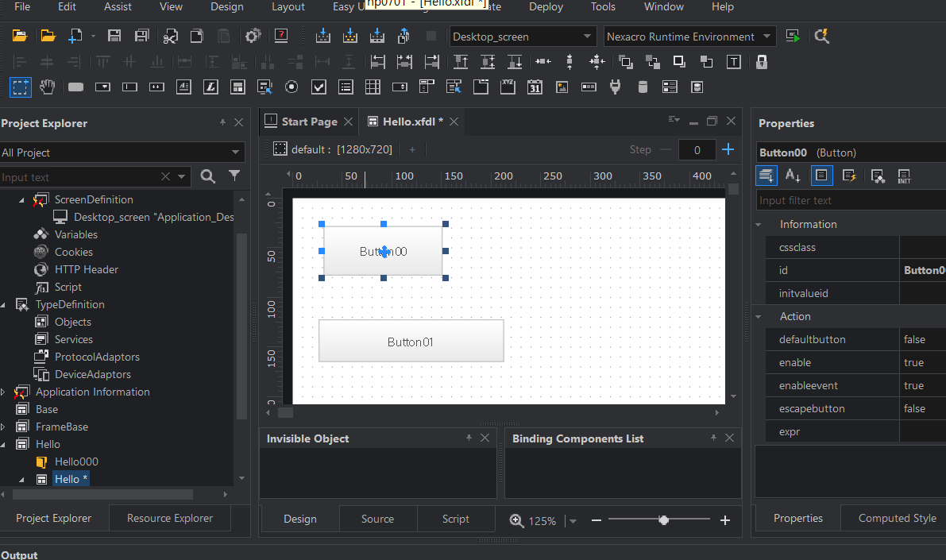
Task: Click the magnifier with lightning icon
Action: (821, 37)
